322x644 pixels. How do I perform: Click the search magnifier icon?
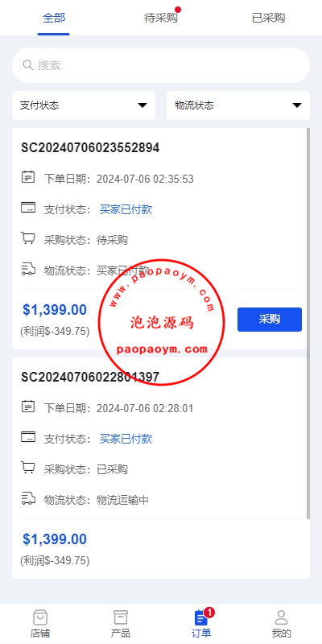coord(28,65)
